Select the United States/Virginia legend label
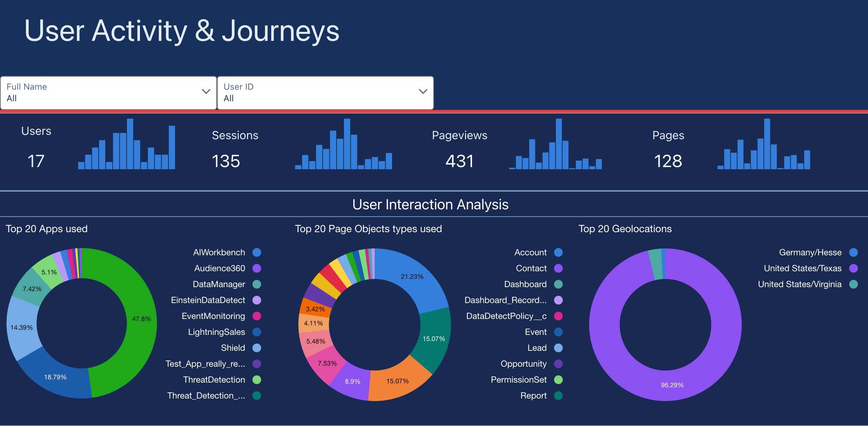The image size is (868, 426). tap(800, 284)
